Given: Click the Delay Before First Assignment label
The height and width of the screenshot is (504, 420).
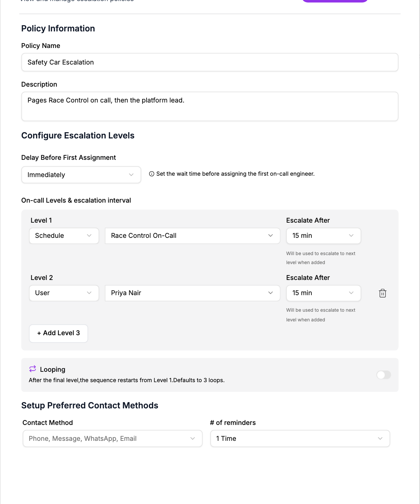Looking at the screenshot, I should 69,158.
